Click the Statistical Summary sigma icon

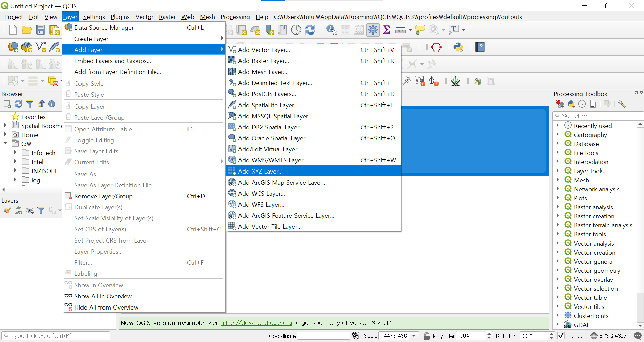point(386,30)
